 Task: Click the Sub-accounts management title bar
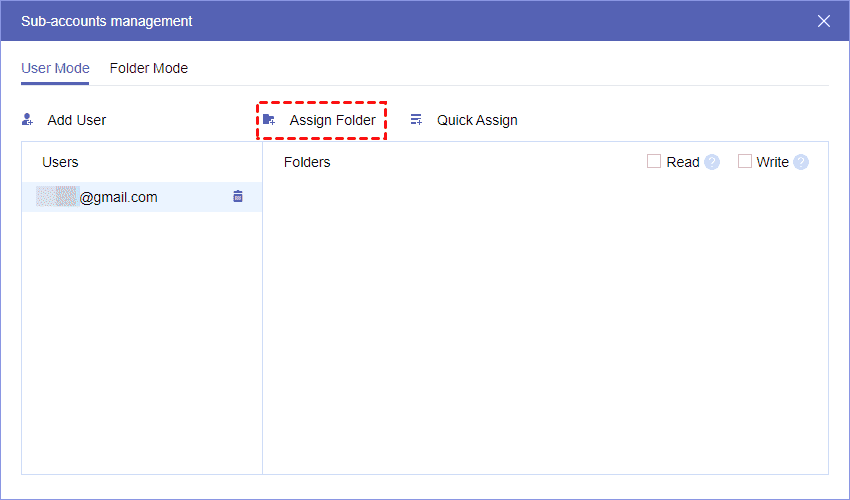point(400,21)
